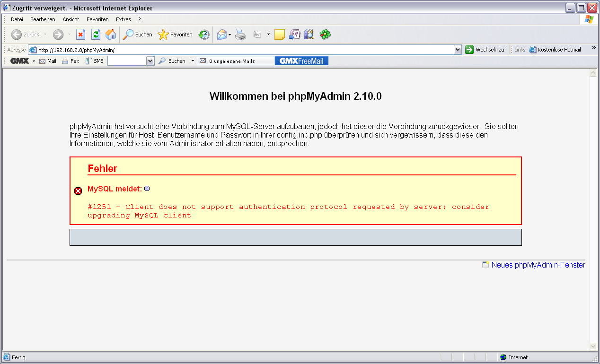Viewport: 600px width, 364px height.
Task: Click the new window icon beside Neues phpMyAdmin-Fenster
Action: (485, 265)
